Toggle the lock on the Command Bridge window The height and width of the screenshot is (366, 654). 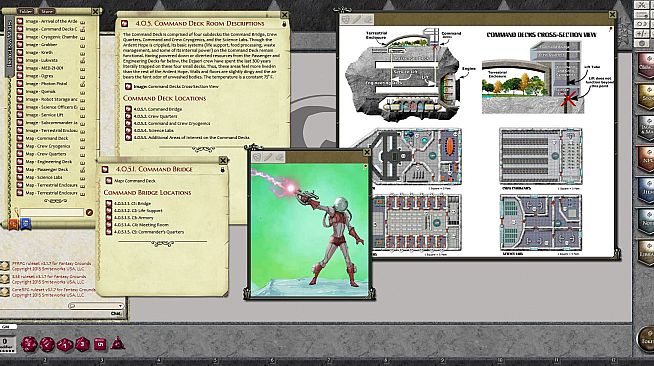(x=223, y=170)
